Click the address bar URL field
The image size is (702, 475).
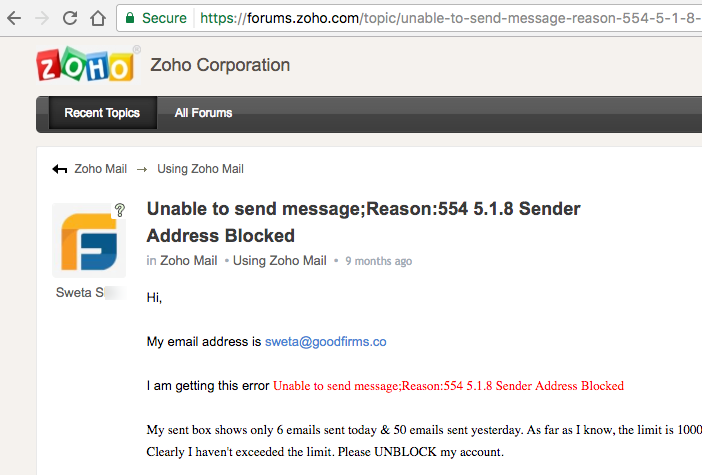450,18
